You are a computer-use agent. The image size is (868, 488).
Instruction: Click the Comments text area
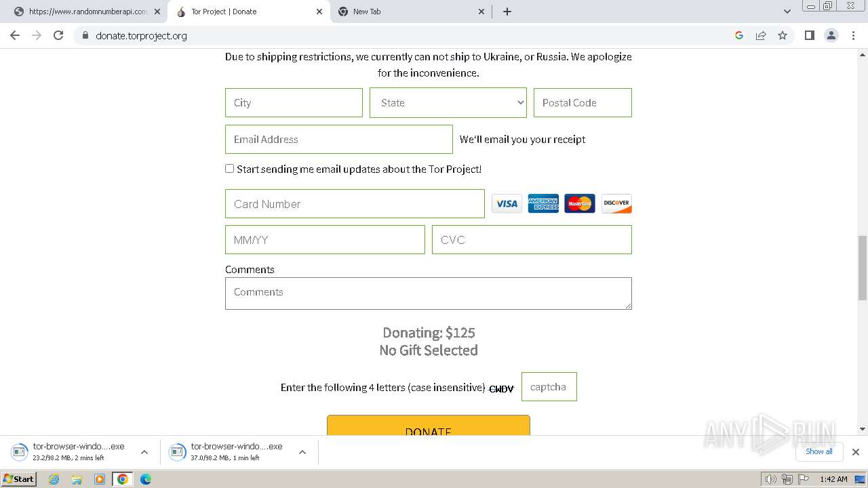[429, 293]
